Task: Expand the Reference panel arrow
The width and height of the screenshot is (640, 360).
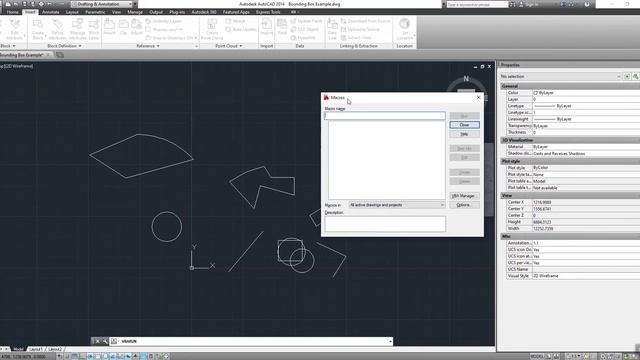Action: tap(158, 46)
